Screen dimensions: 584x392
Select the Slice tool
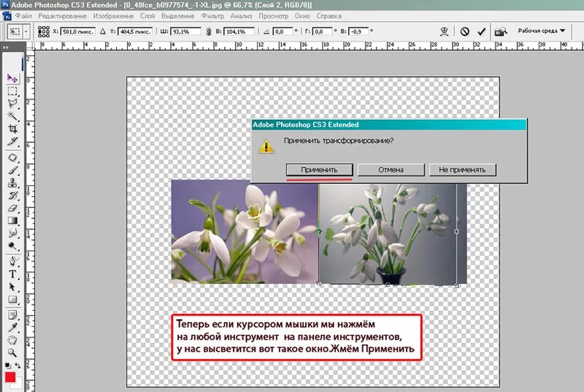click(12, 141)
